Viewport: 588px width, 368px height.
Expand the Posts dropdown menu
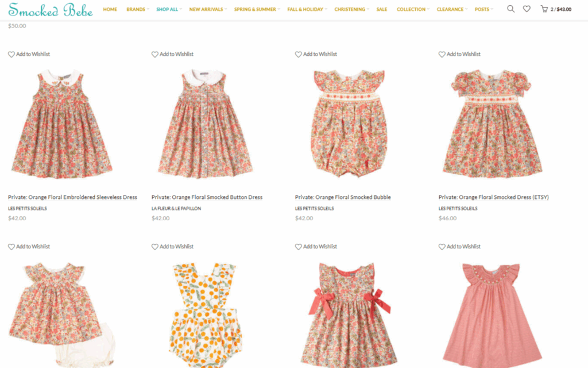click(x=483, y=9)
